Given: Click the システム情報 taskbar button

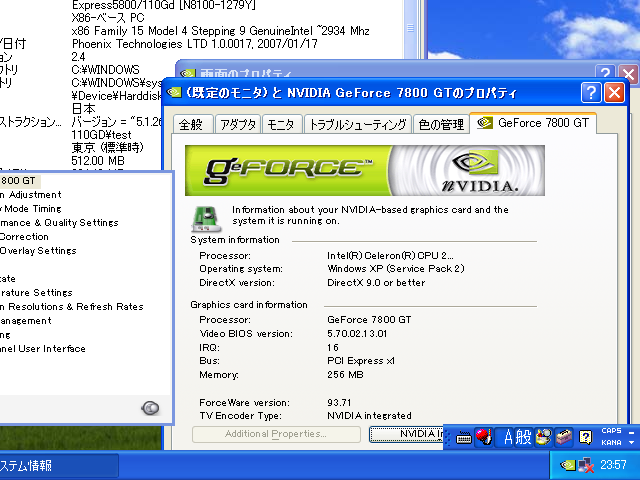Looking at the screenshot, I should (x=59, y=465).
